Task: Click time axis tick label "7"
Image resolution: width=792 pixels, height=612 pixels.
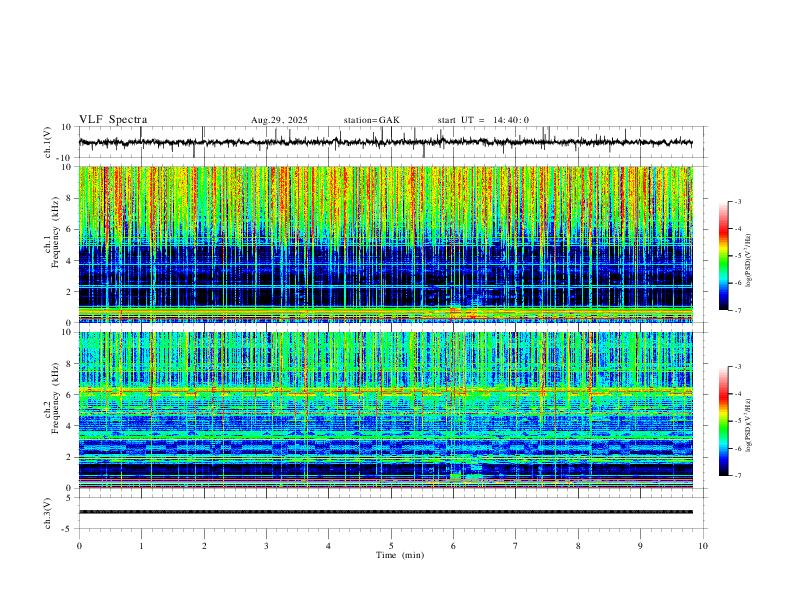Action: (x=516, y=546)
